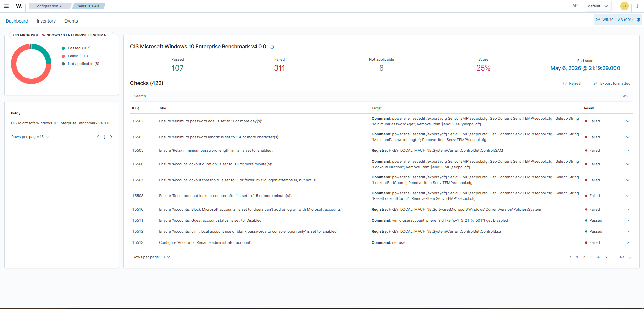Expand check 15511 details
This screenshot has height=309, width=644.
[x=628, y=221]
